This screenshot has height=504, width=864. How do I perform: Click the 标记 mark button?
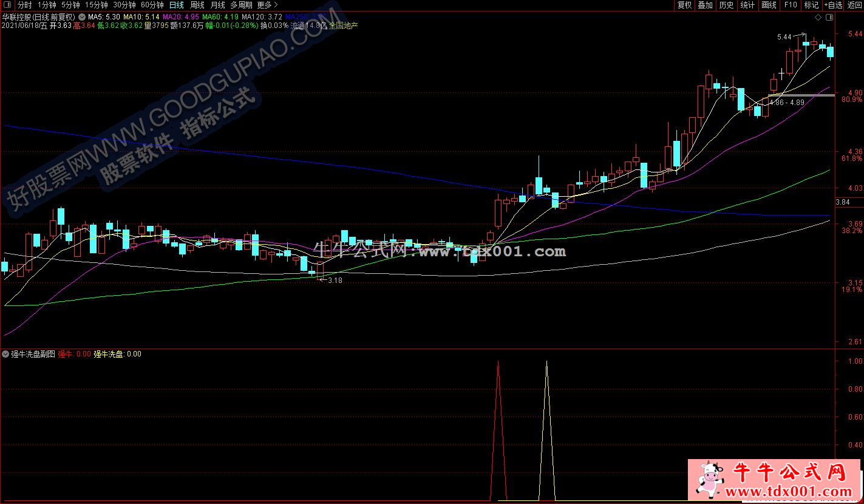coord(811,5)
